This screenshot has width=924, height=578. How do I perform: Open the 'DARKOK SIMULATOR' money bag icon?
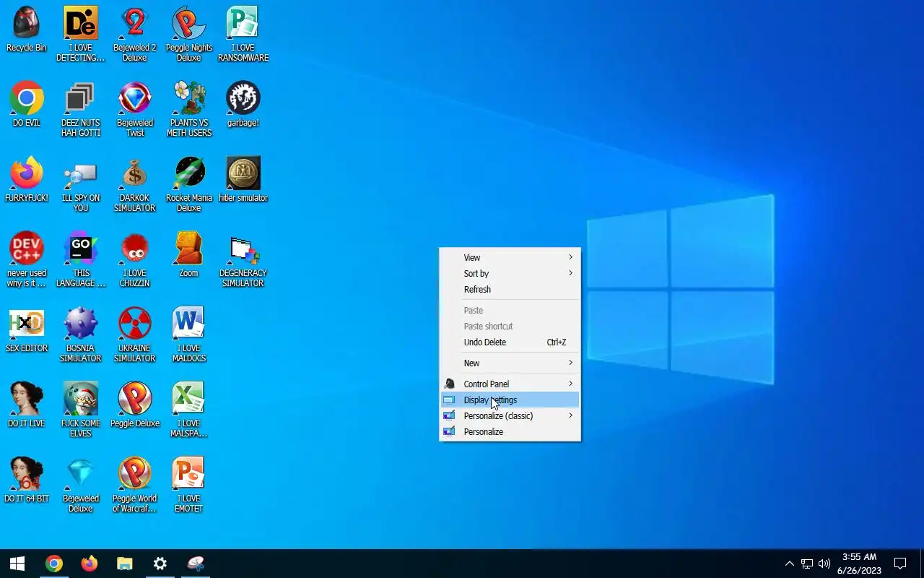pos(135,184)
